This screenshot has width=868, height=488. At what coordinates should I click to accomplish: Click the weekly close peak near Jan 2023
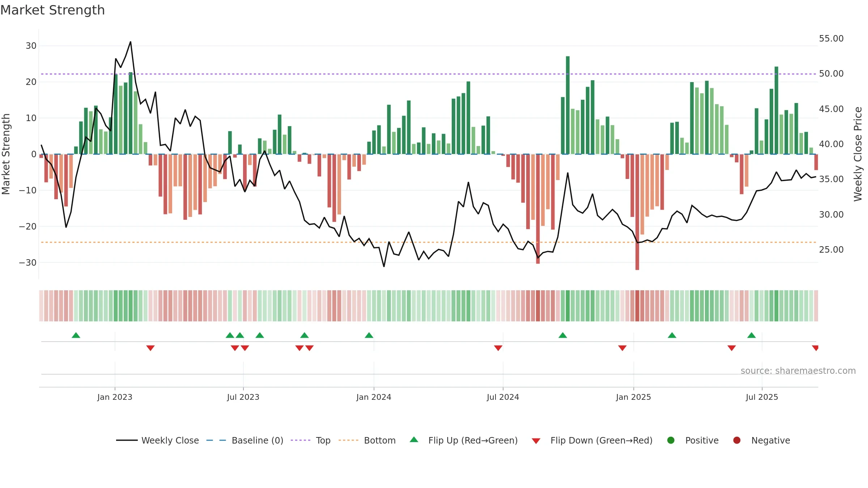coord(131,42)
